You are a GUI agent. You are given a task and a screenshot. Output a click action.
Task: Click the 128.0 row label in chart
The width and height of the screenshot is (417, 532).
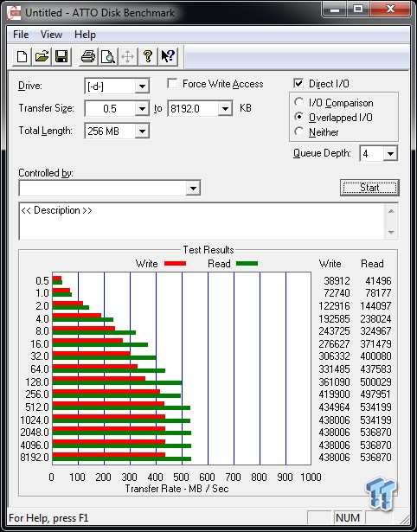pos(37,381)
